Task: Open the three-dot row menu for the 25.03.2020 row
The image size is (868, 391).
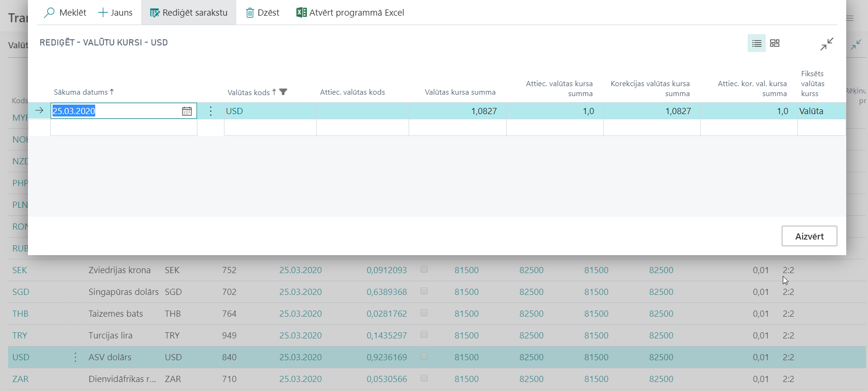Action: click(211, 111)
